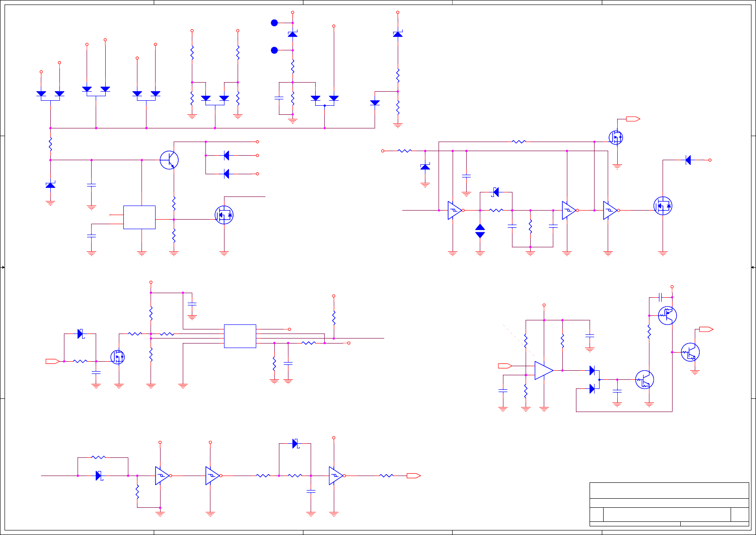
Task: Select the series diode leading to the terminal after the large MOSFET
Action: pos(688,160)
